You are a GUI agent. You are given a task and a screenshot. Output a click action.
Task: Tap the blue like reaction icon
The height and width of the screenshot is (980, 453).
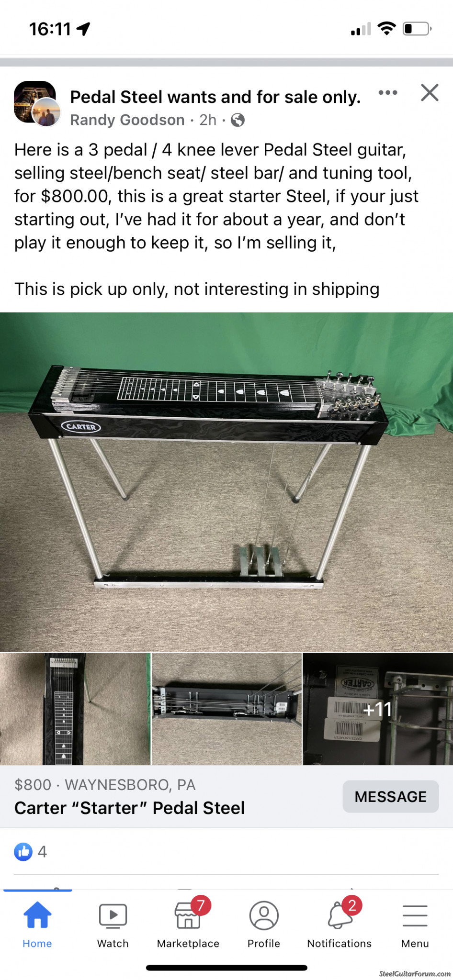[x=23, y=851]
